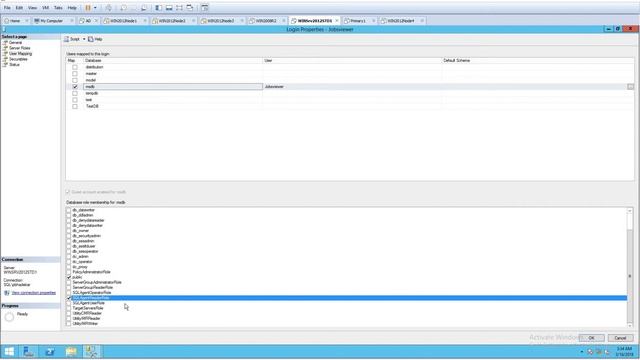Check the Map box for TestDB database
This screenshot has width=640, height=360.
pyautogui.click(x=75, y=106)
